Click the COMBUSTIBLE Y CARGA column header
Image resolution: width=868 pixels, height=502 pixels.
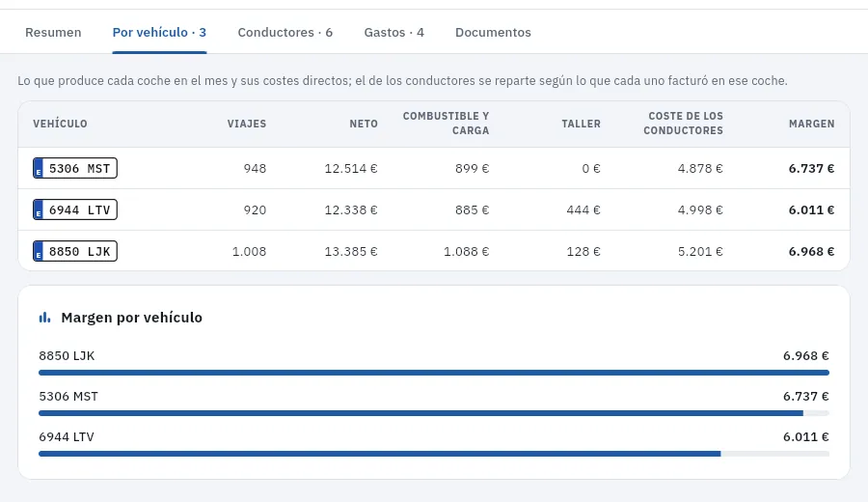447,123
